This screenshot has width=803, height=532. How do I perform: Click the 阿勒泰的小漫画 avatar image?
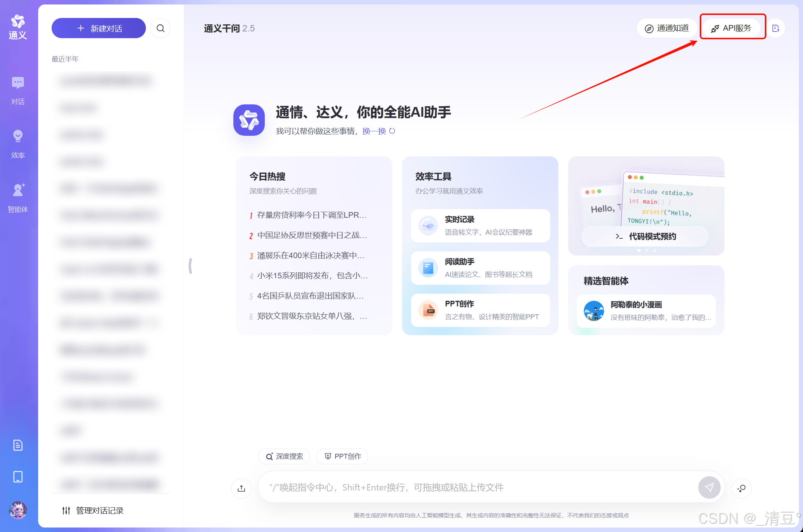[x=594, y=311]
